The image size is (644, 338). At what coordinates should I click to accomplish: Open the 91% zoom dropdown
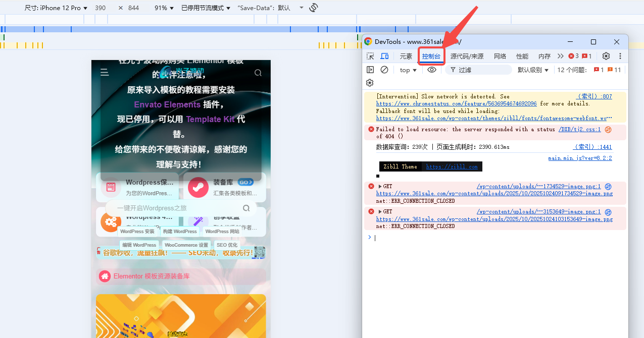click(164, 8)
